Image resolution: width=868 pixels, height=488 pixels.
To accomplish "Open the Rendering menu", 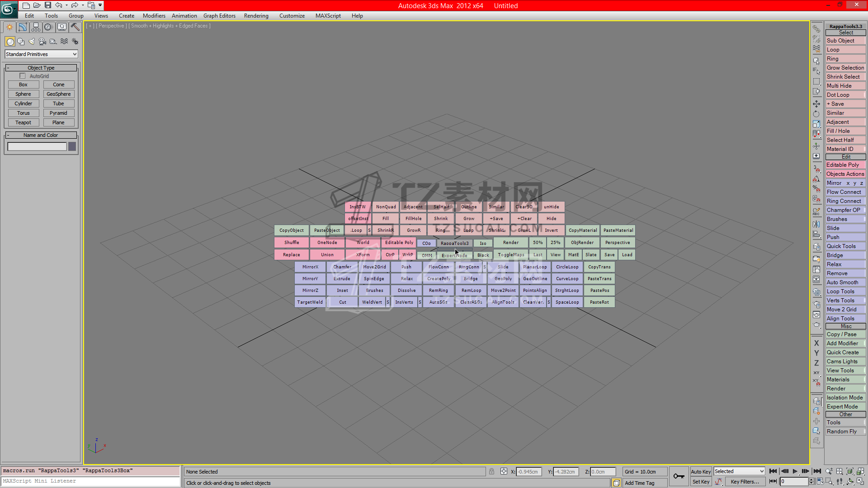I will click(256, 16).
